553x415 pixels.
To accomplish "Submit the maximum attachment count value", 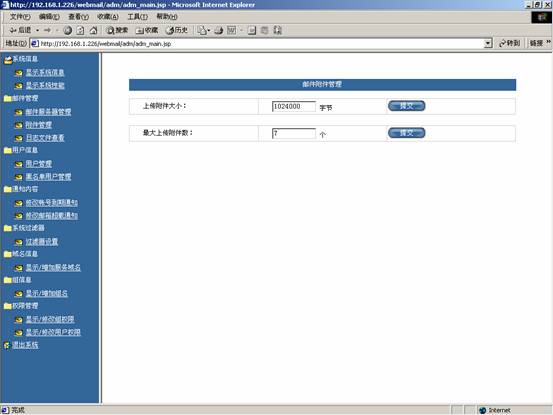I will (406, 133).
